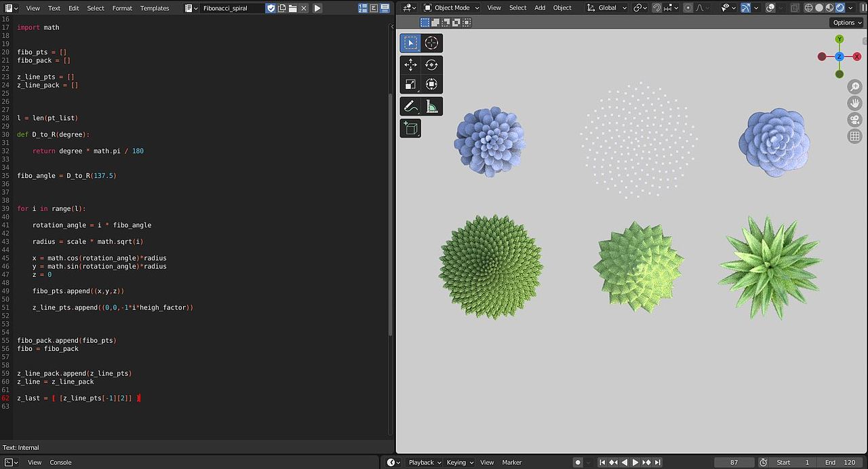Select the Scale tool
The width and height of the screenshot is (868, 469).
(x=410, y=84)
